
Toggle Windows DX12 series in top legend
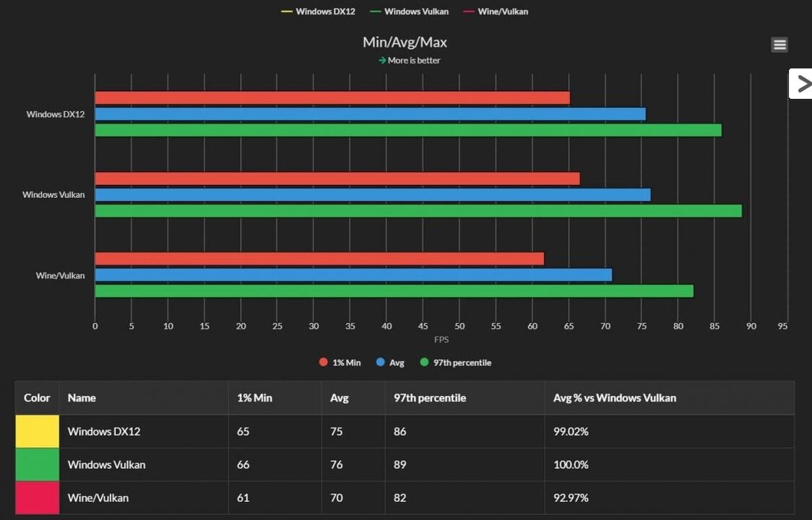pos(318,12)
